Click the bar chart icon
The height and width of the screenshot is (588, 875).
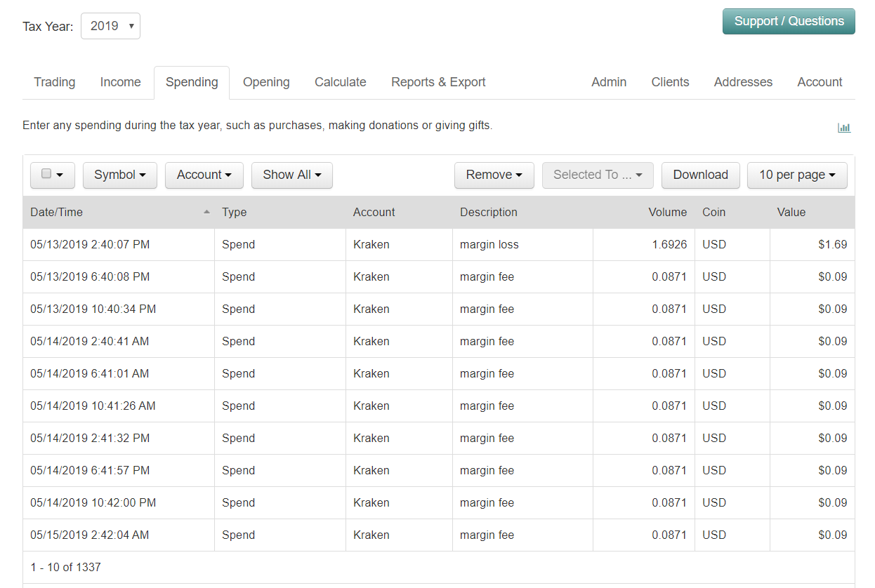843,128
